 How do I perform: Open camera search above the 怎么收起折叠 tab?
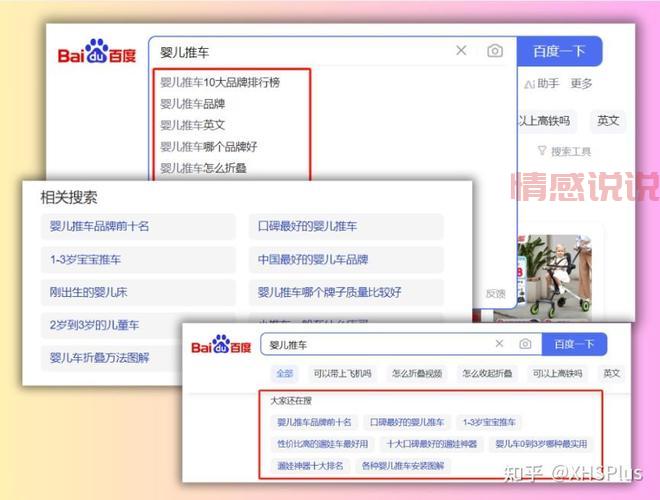(525, 344)
